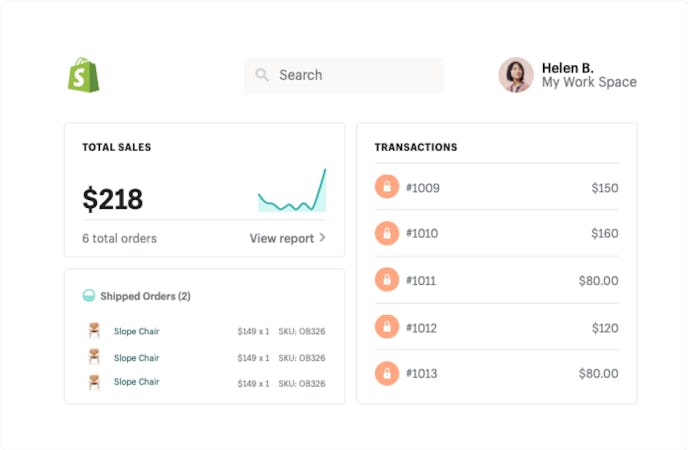Open Helen B. profile avatar
This screenshot has height=450, width=688.
pyautogui.click(x=516, y=75)
